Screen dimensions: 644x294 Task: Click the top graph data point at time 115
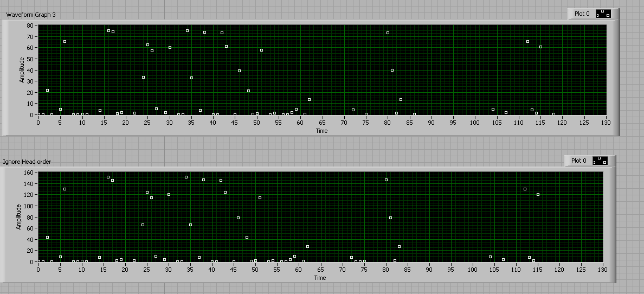pos(540,47)
